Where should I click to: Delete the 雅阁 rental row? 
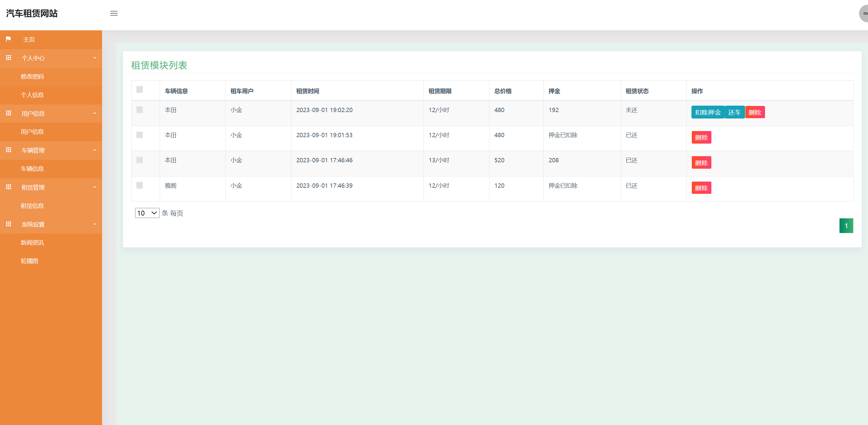pos(701,188)
